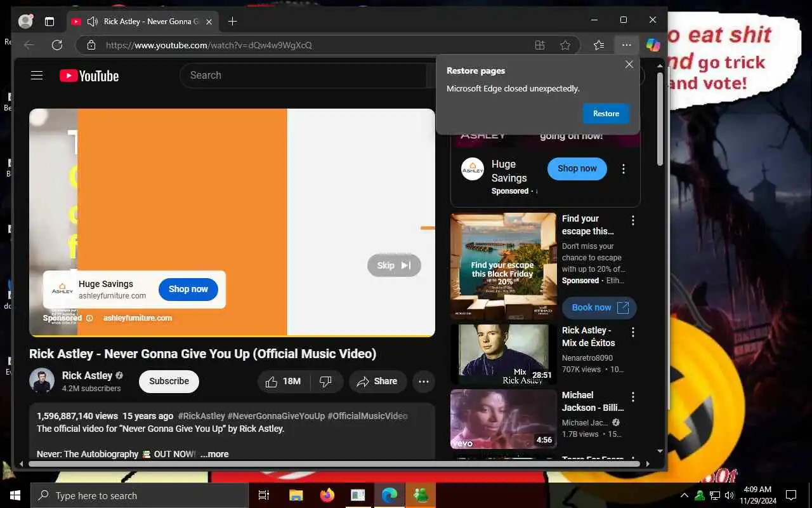Share the video
The width and height of the screenshot is (812, 508).
point(377,382)
